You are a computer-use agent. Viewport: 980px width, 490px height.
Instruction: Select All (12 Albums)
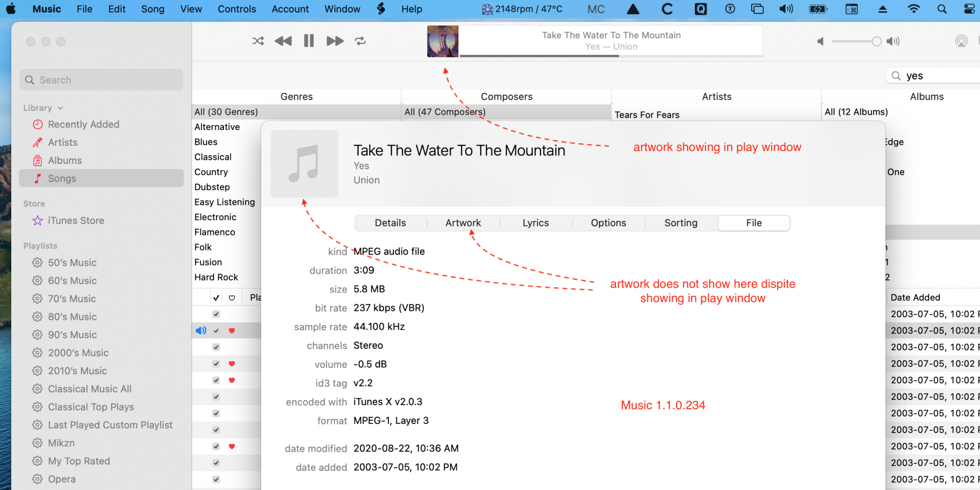pyautogui.click(x=856, y=112)
